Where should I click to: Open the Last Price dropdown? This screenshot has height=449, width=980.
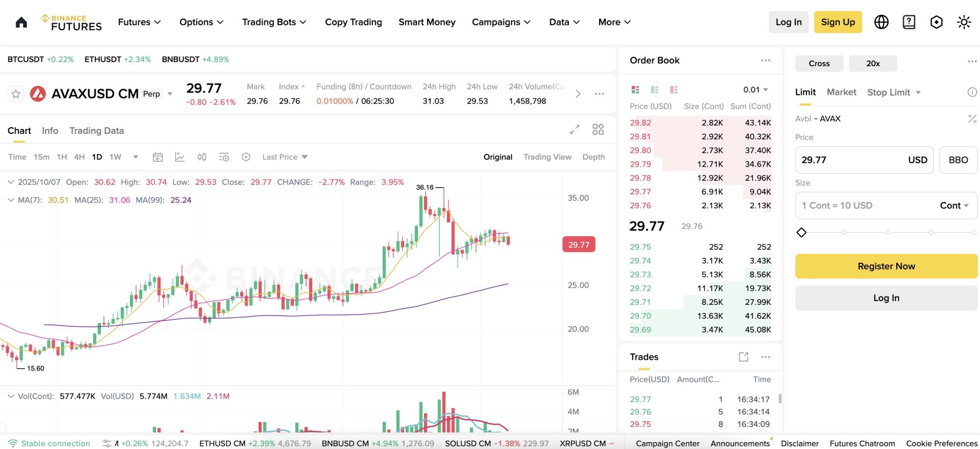click(x=285, y=157)
